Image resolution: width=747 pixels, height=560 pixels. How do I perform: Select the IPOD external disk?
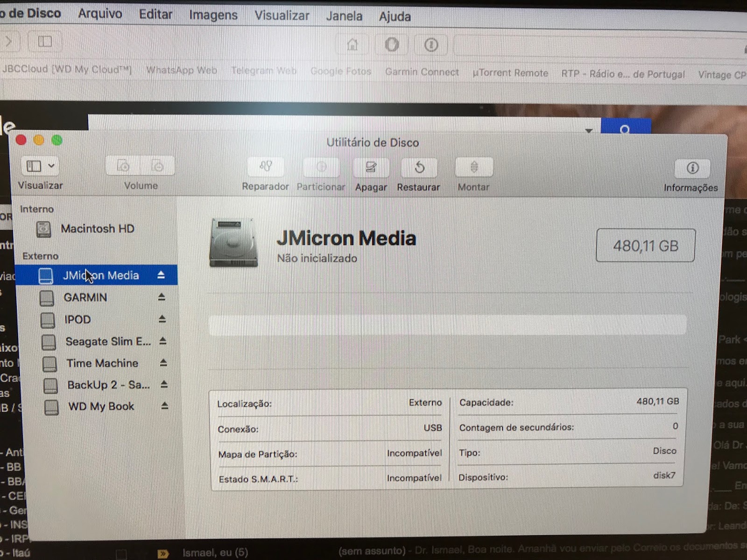pyautogui.click(x=78, y=320)
